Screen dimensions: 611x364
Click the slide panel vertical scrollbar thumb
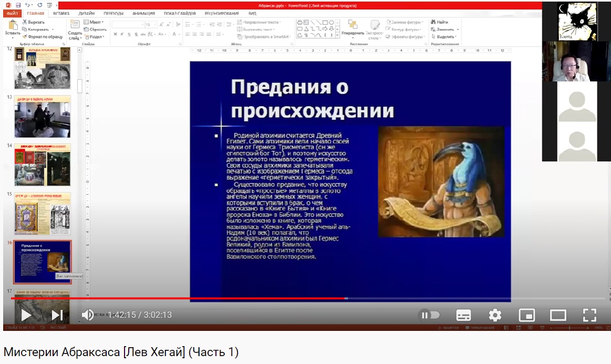pos(79,86)
